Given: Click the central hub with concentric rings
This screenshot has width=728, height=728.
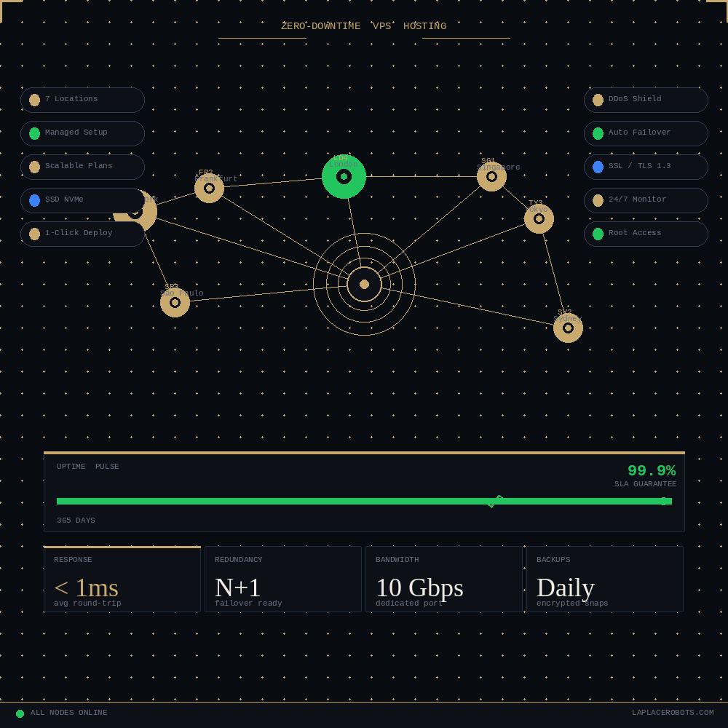Looking at the screenshot, I should coord(364,284).
